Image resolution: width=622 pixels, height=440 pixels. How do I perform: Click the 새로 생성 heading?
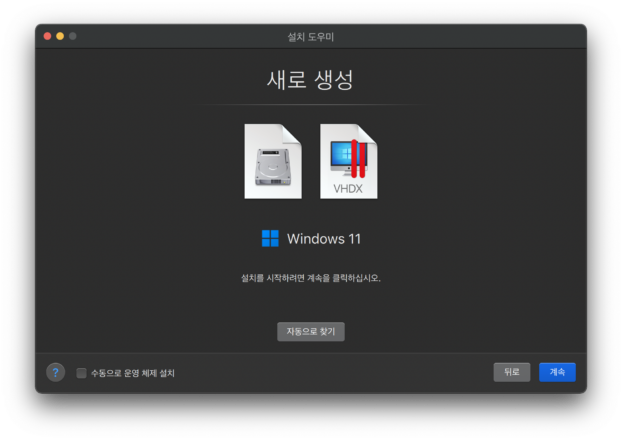pyautogui.click(x=311, y=81)
